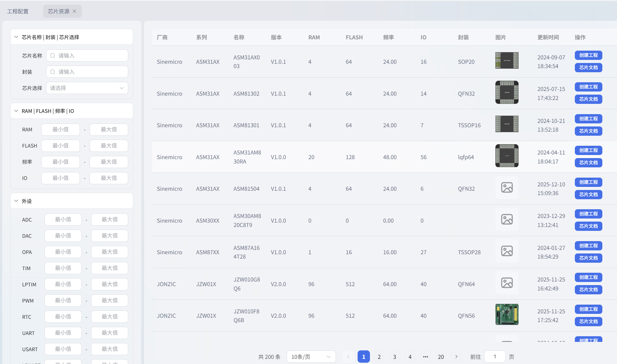Close the 芯片资源 tab

(x=75, y=11)
